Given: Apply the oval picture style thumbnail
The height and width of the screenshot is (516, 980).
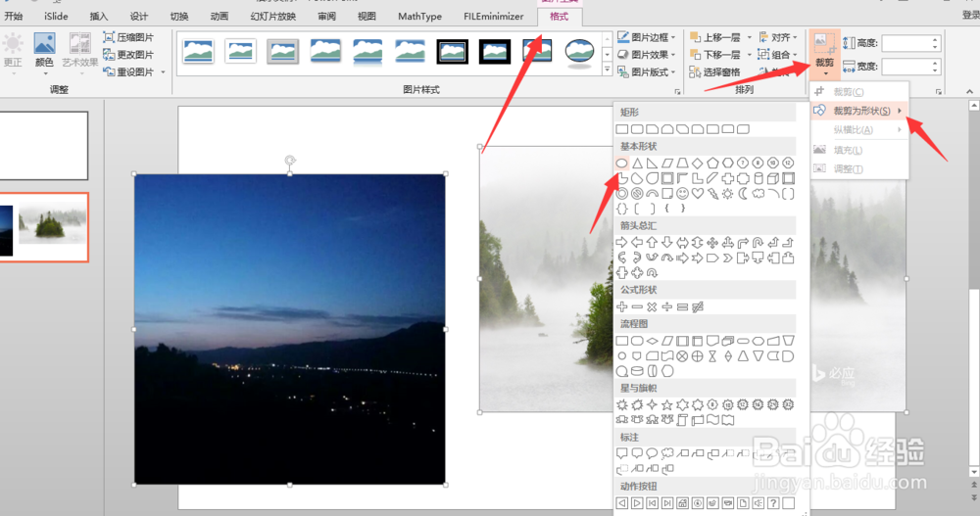Looking at the screenshot, I should coord(579,52).
